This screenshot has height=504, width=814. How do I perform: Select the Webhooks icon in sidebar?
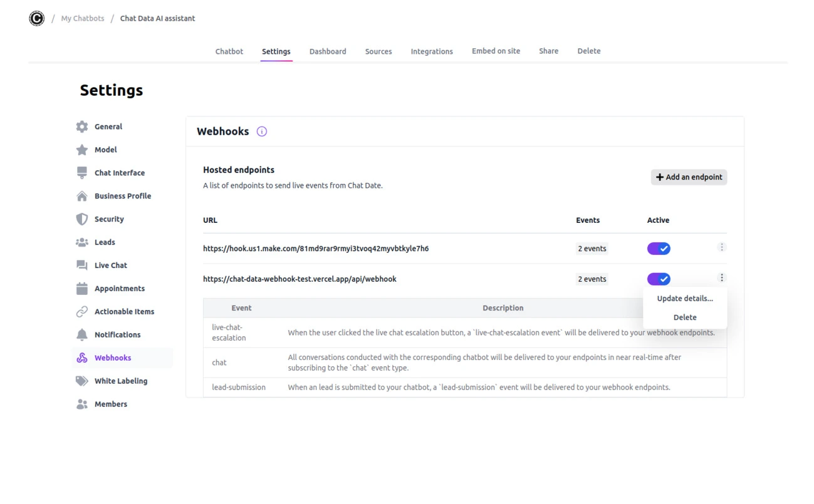(81, 357)
